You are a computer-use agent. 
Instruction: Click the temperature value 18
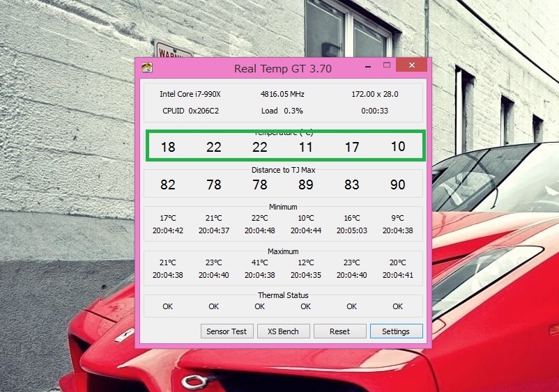pyautogui.click(x=168, y=147)
